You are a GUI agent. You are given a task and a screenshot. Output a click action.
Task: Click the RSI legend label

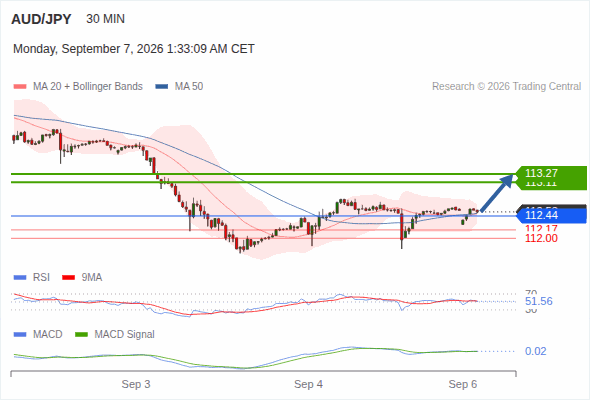41,278
